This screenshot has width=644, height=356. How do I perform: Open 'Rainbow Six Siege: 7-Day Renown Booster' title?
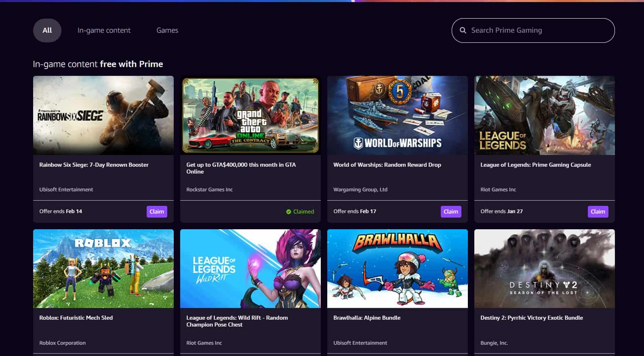click(x=94, y=165)
